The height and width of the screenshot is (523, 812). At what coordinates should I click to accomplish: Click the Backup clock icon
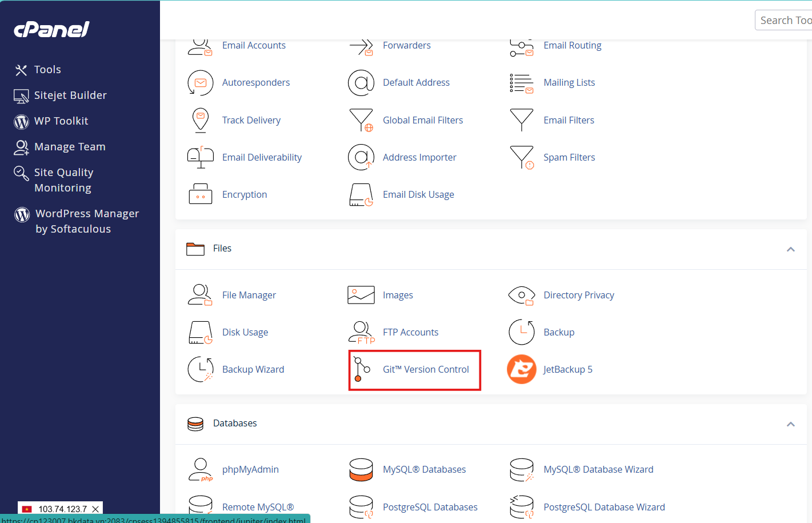click(x=522, y=332)
